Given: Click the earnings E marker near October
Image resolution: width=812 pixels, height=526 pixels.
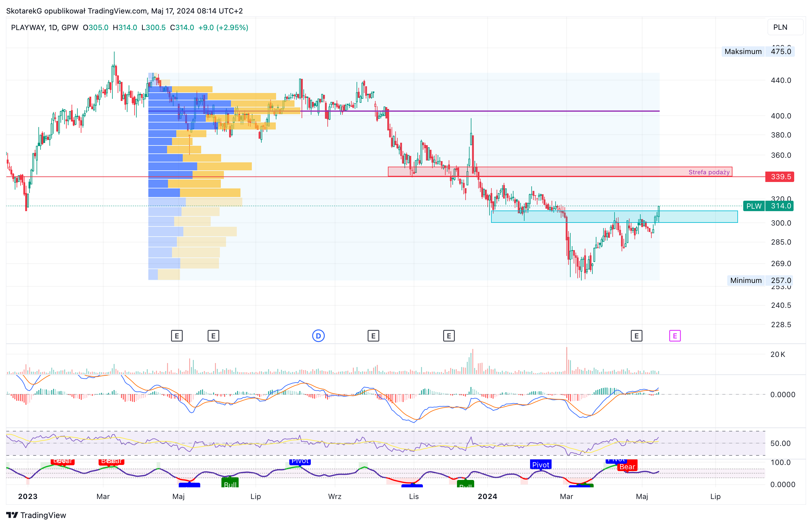Looking at the screenshot, I should pos(373,336).
